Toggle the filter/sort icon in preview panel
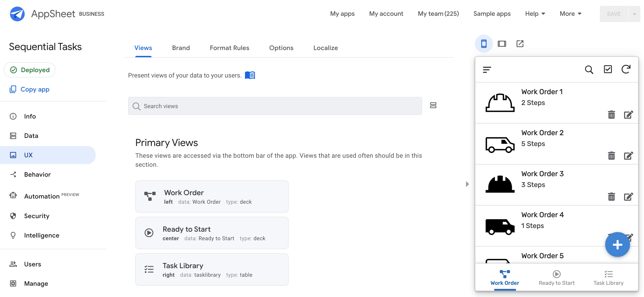The width and height of the screenshot is (644, 297). tap(487, 69)
